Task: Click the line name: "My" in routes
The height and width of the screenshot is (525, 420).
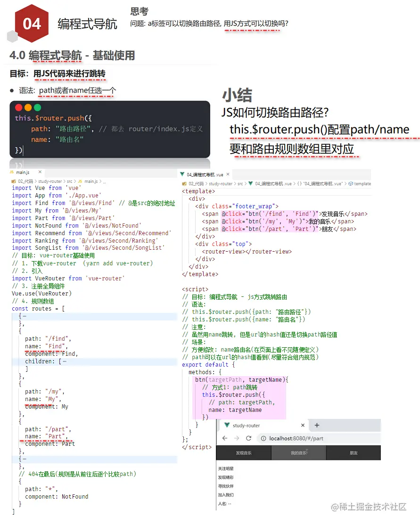Action: 43,399
